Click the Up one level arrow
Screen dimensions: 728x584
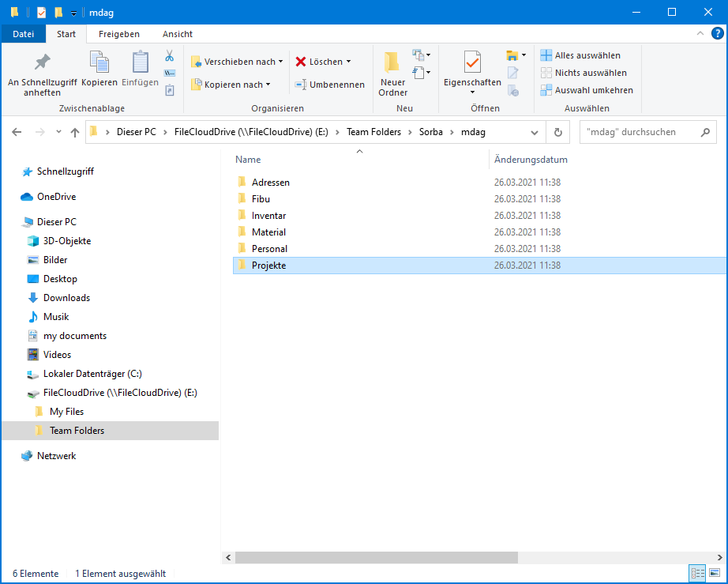pyautogui.click(x=75, y=133)
